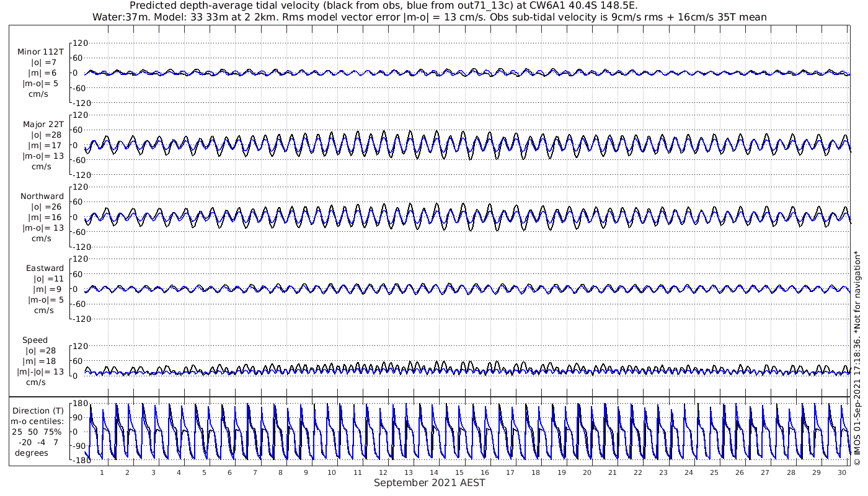Click the '120' tick of the Minor panel
The image size is (868, 496).
pyautogui.click(x=81, y=43)
